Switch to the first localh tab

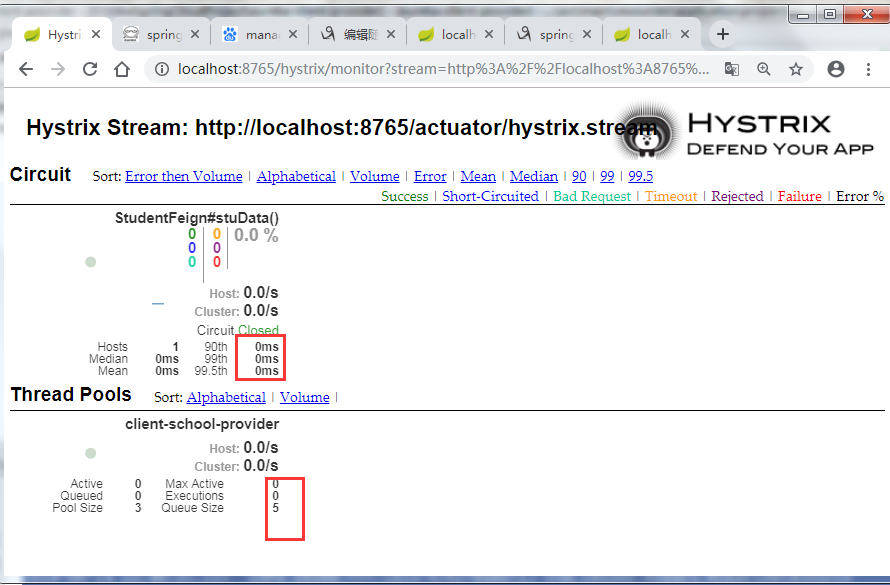tap(454, 35)
